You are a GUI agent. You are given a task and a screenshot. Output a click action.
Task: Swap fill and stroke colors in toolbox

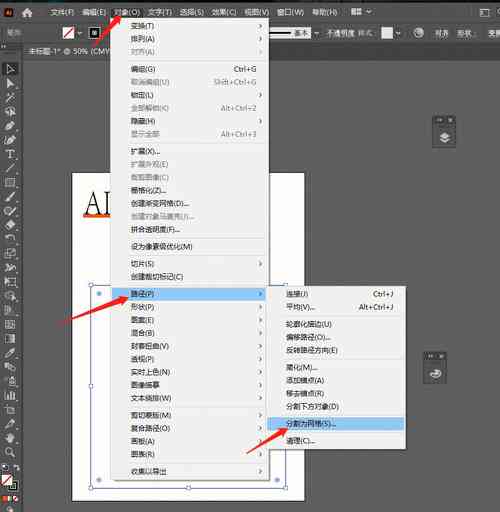coord(16,468)
